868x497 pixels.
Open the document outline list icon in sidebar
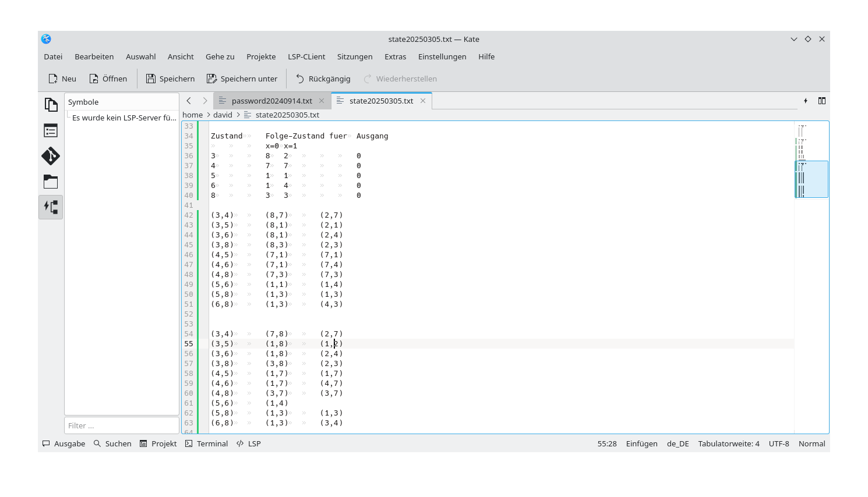pyautogui.click(x=51, y=130)
